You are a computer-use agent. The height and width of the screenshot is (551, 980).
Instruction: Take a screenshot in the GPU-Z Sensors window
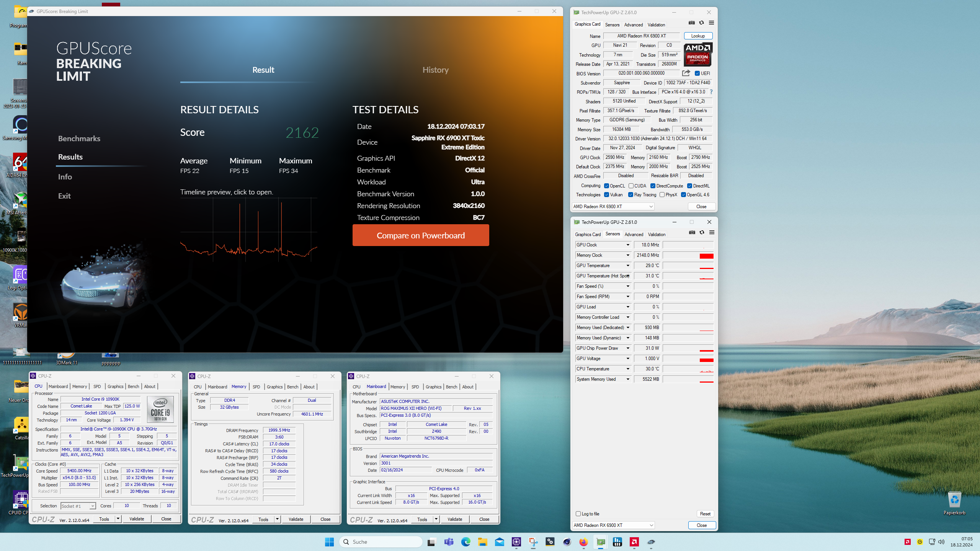(692, 233)
